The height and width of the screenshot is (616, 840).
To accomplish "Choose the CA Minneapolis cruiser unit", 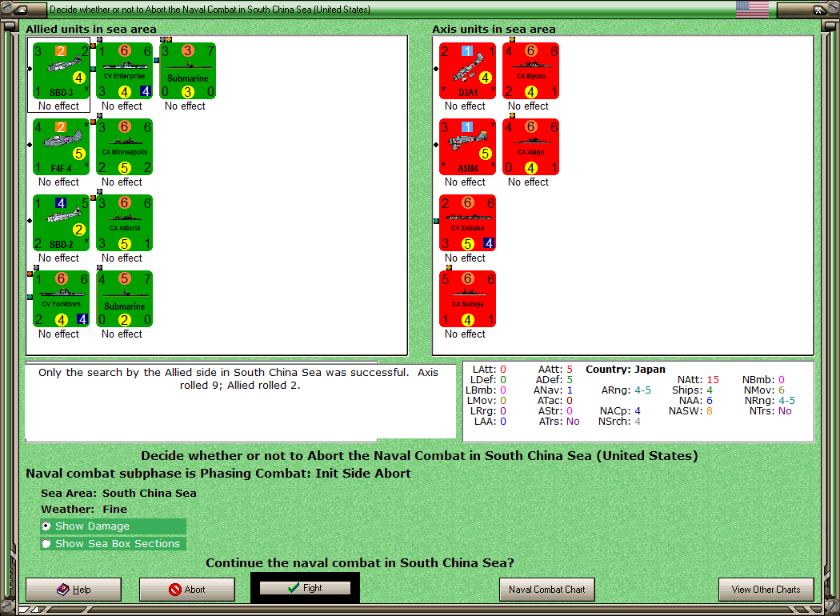I will pos(124,147).
